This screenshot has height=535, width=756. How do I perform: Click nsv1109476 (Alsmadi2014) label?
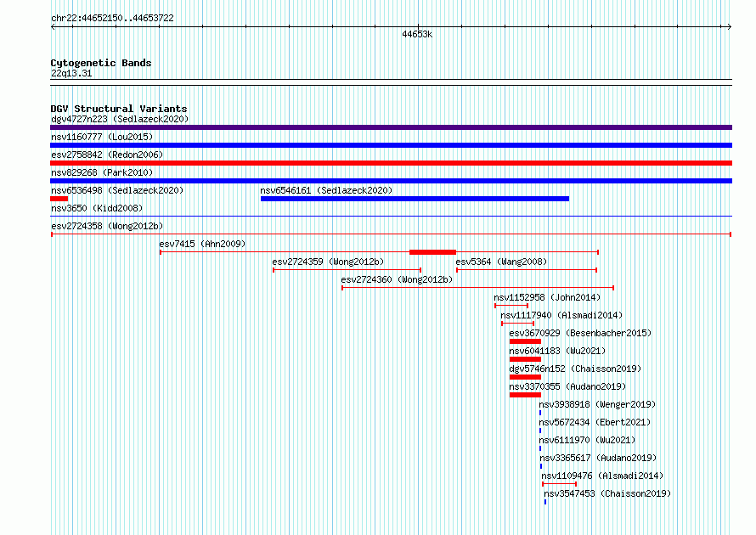(603, 476)
